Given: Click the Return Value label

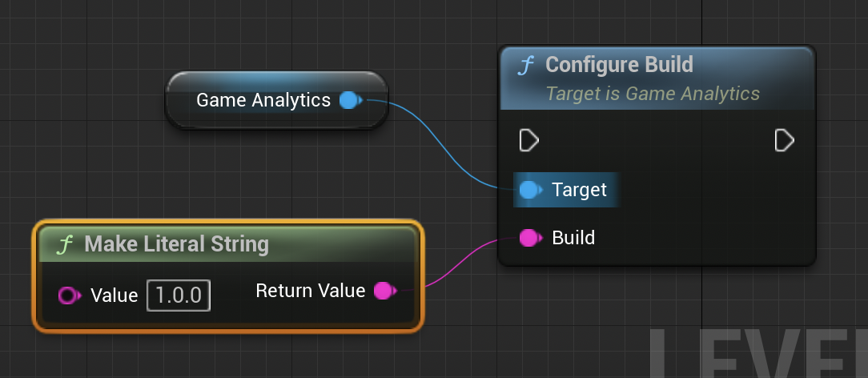Looking at the screenshot, I should tap(310, 291).
